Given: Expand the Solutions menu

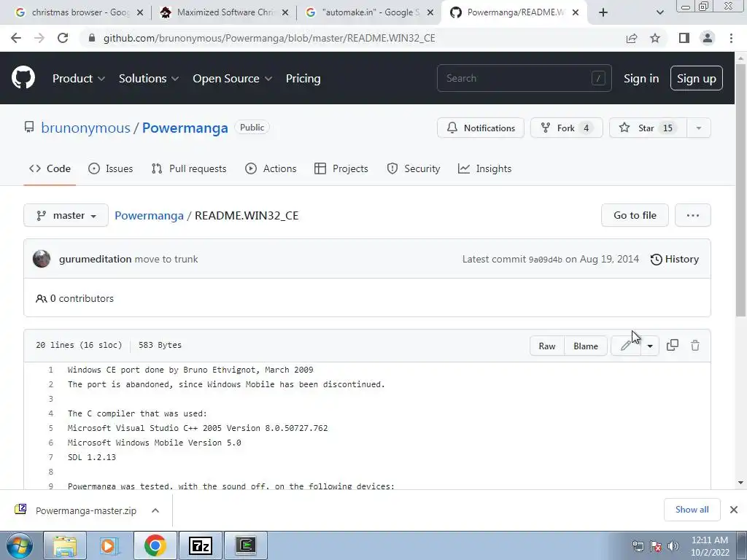Looking at the screenshot, I should pos(149,79).
